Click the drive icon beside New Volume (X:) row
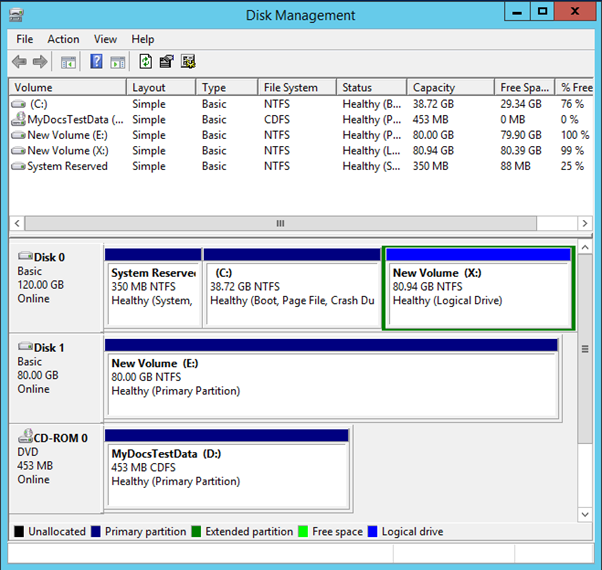Image resolution: width=602 pixels, height=570 pixels. 18,150
